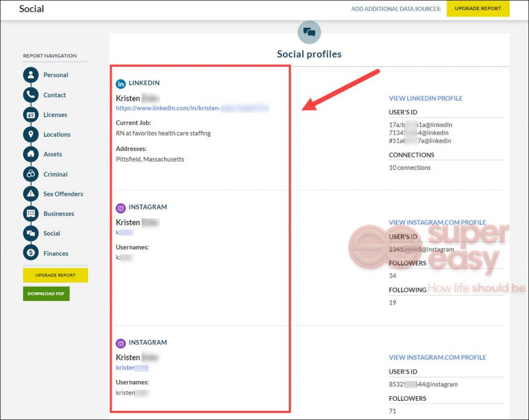
Task: Open the LinkedIn profile URL
Action: tap(192, 108)
